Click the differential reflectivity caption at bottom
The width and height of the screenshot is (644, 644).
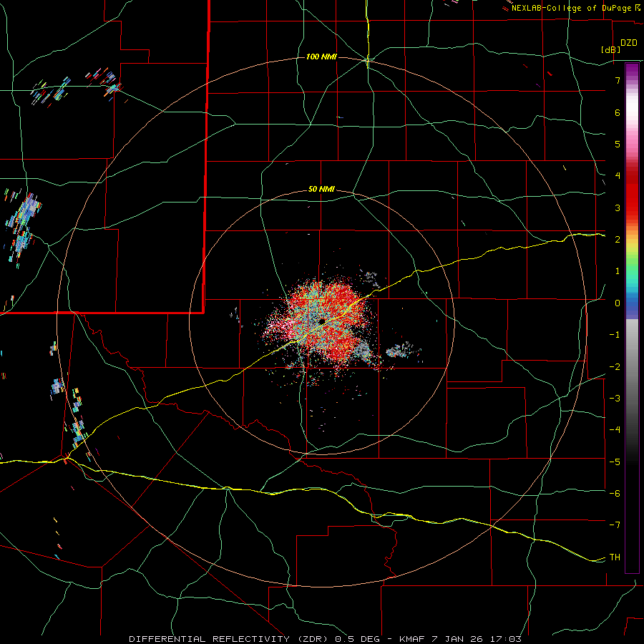(326, 639)
